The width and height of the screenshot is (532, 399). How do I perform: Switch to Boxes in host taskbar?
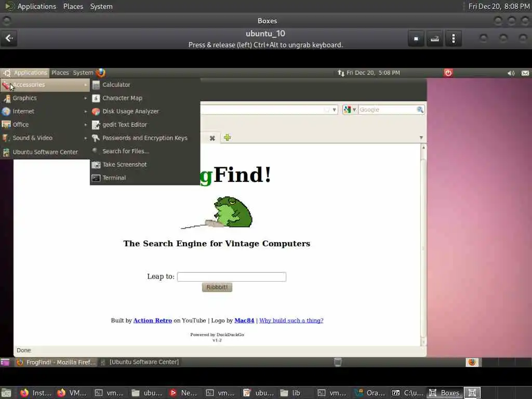(x=444, y=393)
